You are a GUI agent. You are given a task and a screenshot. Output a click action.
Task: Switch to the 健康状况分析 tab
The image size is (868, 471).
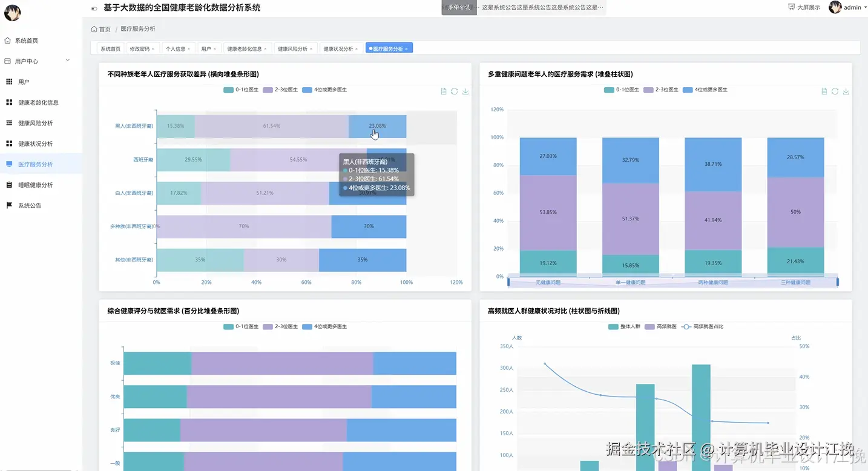click(338, 48)
